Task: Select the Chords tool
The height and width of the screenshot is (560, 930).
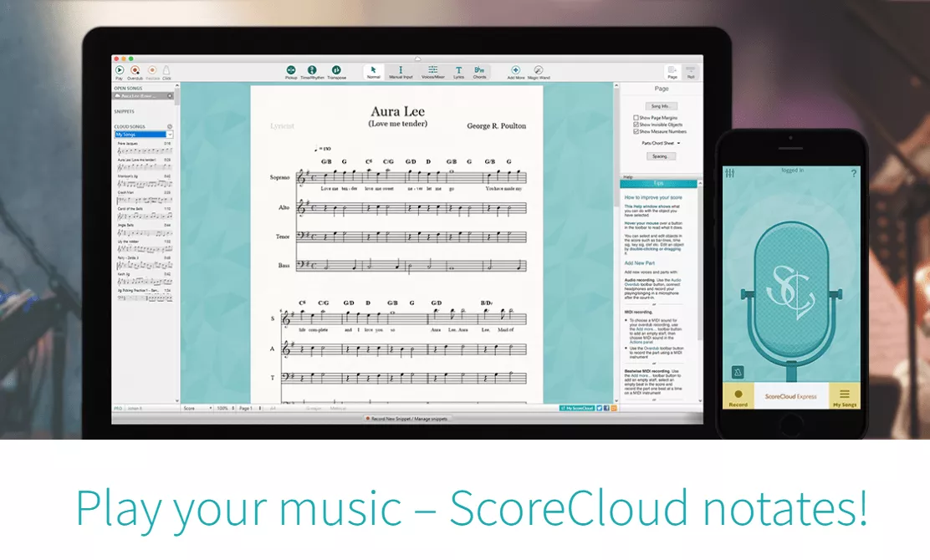Action: 479,72
